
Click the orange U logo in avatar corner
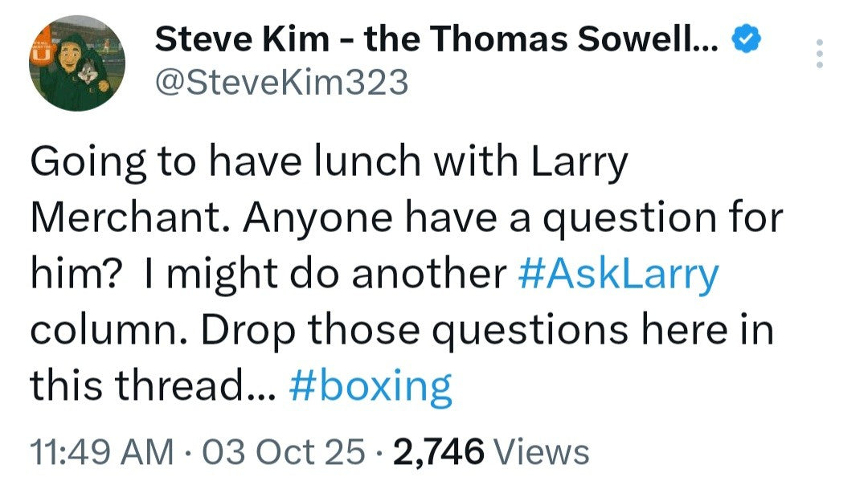click(40, 52)
